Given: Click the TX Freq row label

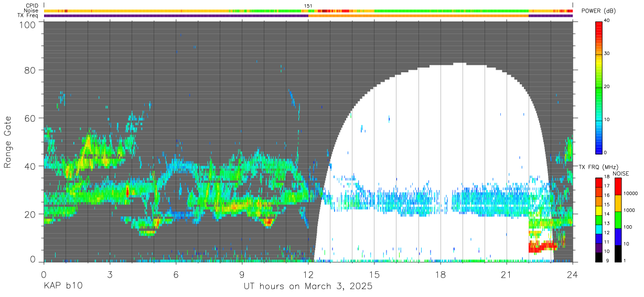Looking at the screenshot, I should coord(28,15).
